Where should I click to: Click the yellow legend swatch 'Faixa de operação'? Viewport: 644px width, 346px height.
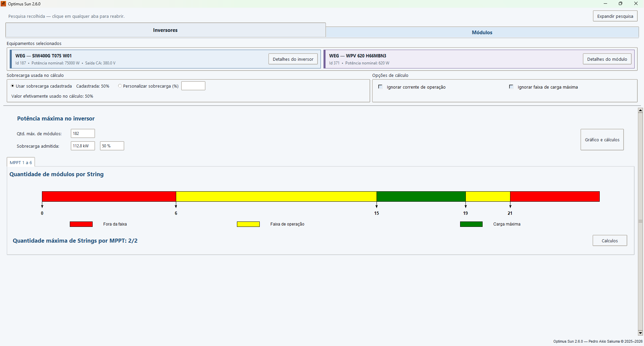[x=248, y=224]
